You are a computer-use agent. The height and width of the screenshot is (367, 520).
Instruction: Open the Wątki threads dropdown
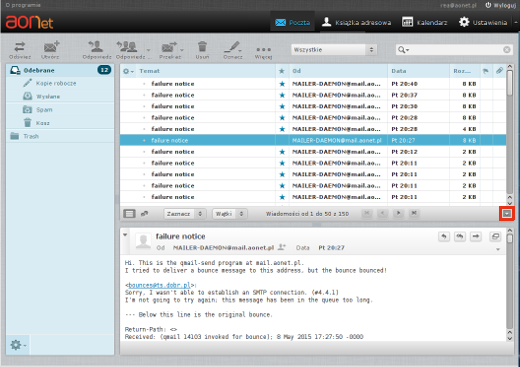click(230, 214)
